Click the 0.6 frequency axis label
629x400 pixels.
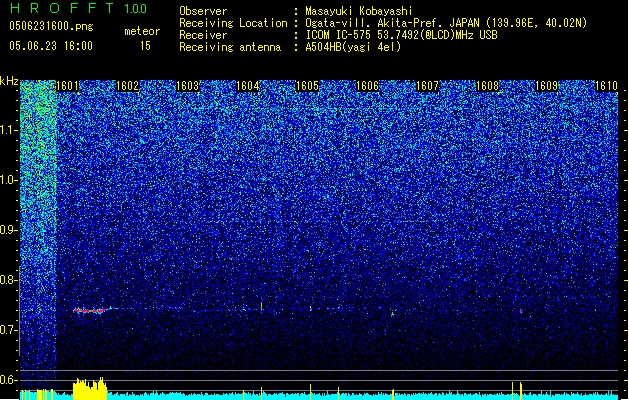[9, 380]
